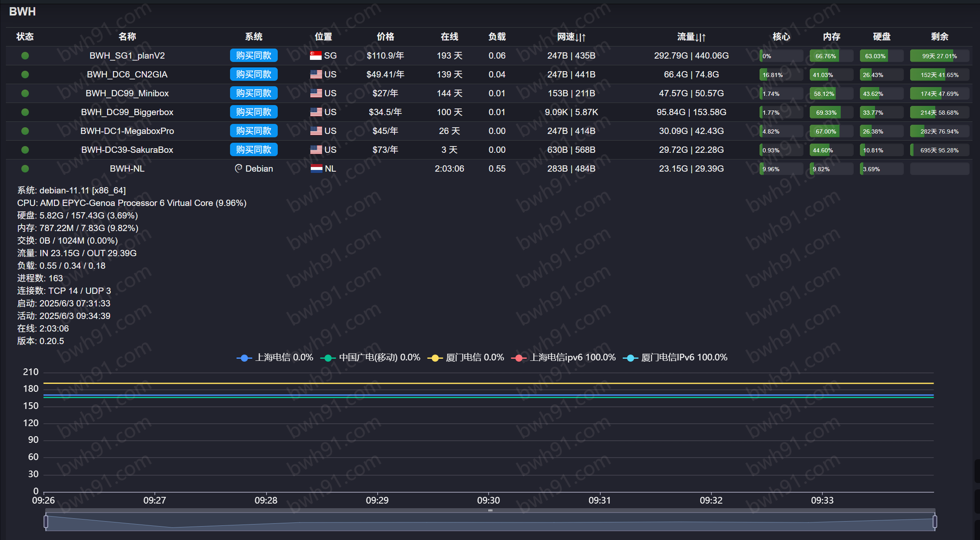980x540 pixels.
Task: Click the 9.09K | 5.87K network speed cell
Action: pos(571,112)
